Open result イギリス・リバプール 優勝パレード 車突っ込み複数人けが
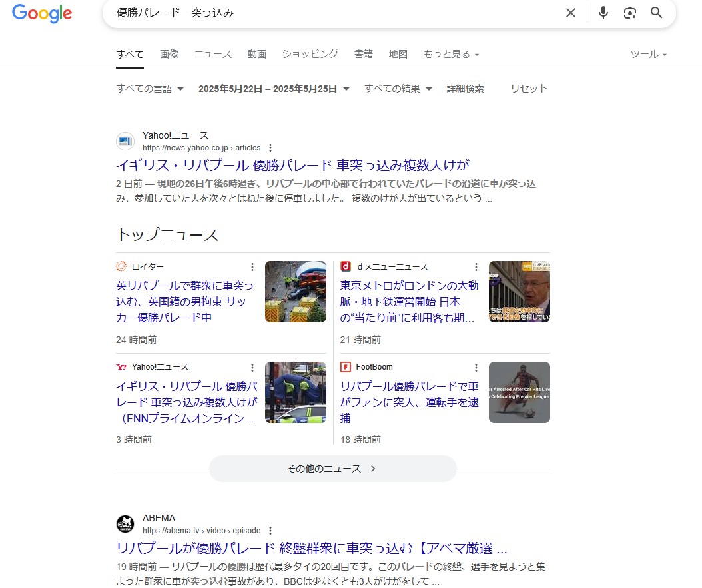Image resolution: width=702 pixels, height=588 pixels. coord(293,166)
